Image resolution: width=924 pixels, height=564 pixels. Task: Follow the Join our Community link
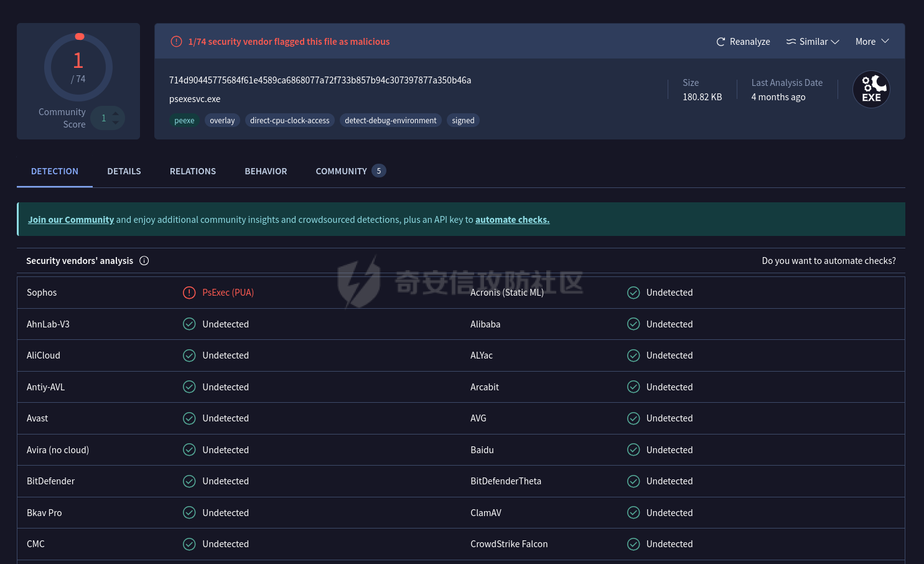point(71,220)
